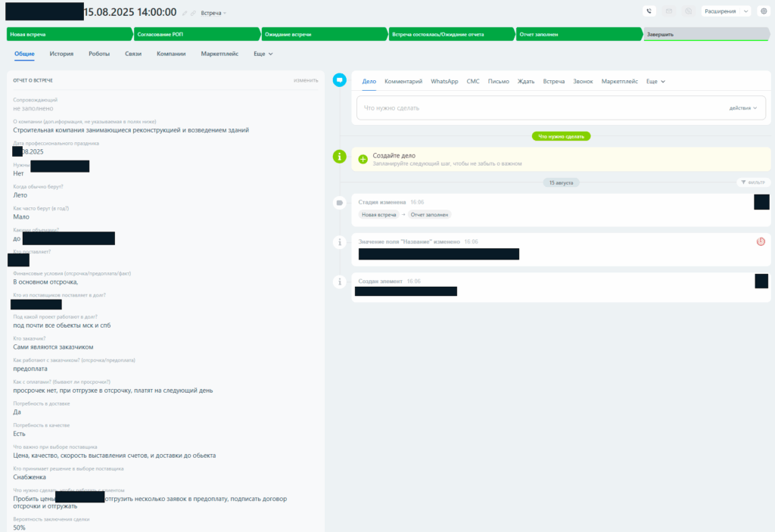
Task: Click the envelope mail icon in header
Action: pyautogui.click(x=668, y=11)
